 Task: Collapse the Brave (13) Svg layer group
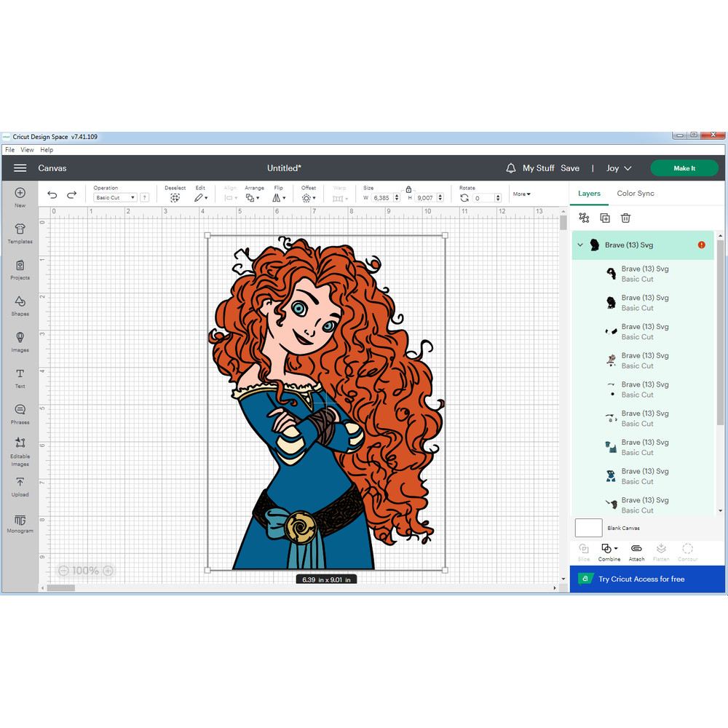tap(579, 245)
